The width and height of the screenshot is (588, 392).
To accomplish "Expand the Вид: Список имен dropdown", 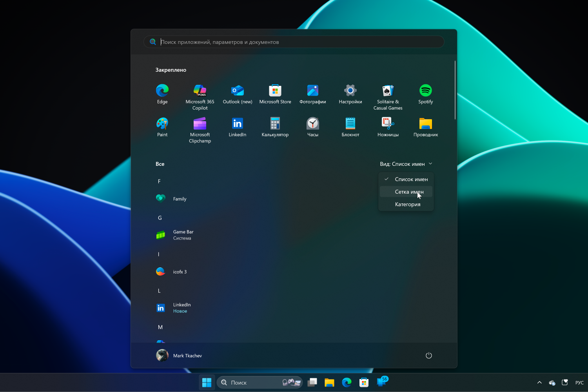I will 406,164.
